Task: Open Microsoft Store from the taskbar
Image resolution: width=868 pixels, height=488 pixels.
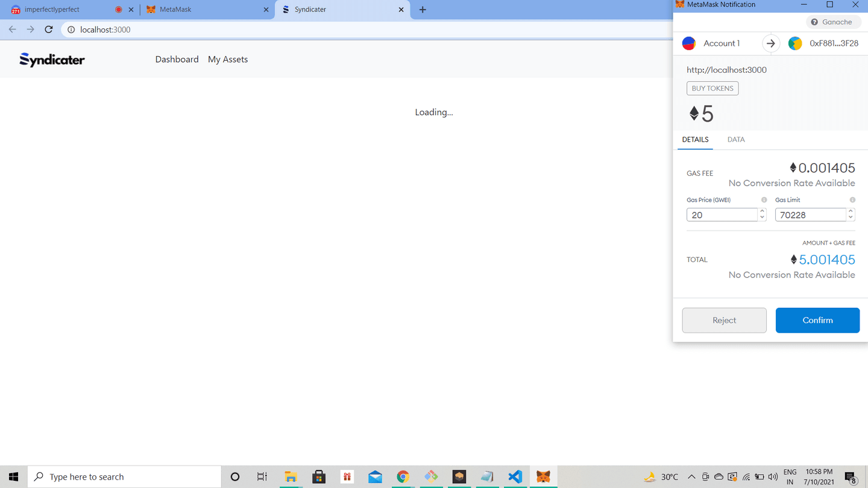Action: 319,477
